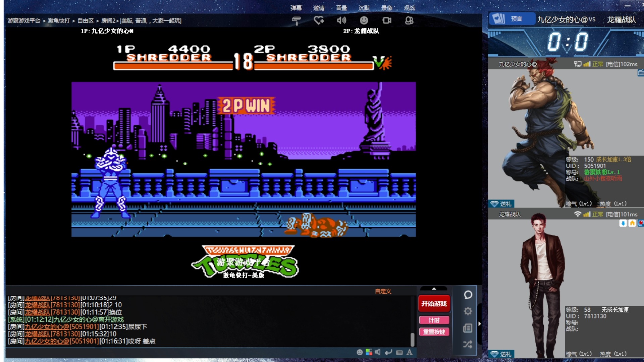Screen dimensions: 644x362
Task: Open the gear settings icon beside 开始游戏
Action: (x=468, y=311)
